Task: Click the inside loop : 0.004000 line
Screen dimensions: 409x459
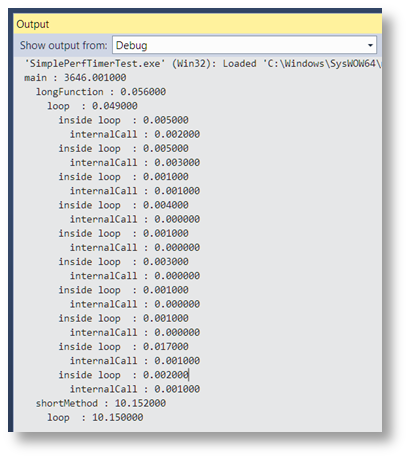Action: [123, 205]
